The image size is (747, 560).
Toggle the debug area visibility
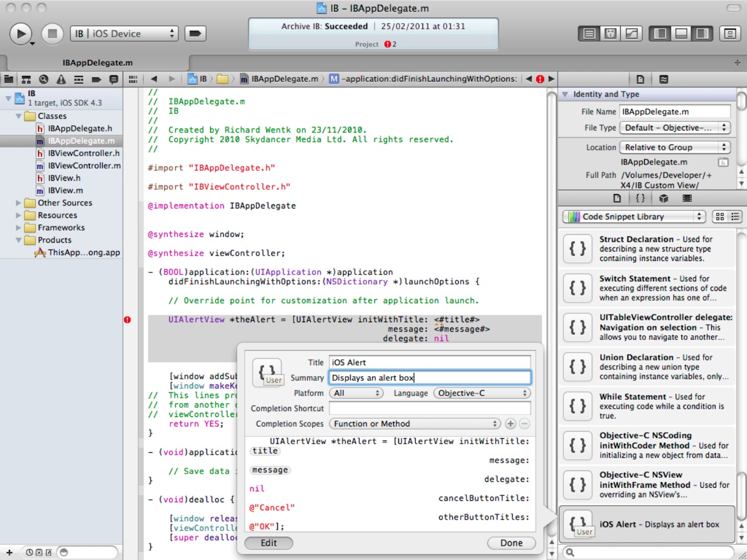[681, 34]
